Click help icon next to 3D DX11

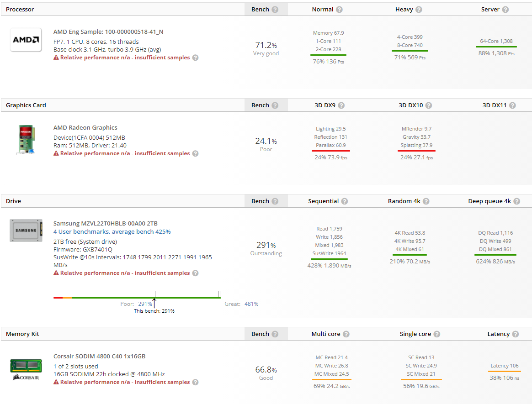512,105
